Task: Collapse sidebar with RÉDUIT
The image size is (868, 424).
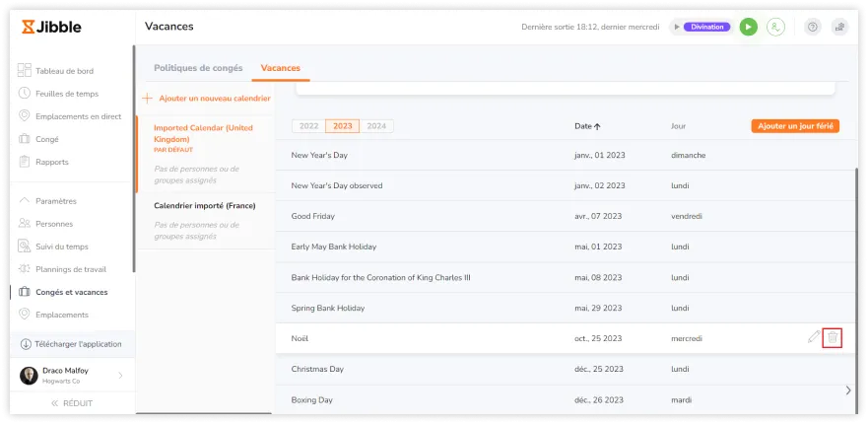Action: (x=71, y=403)
